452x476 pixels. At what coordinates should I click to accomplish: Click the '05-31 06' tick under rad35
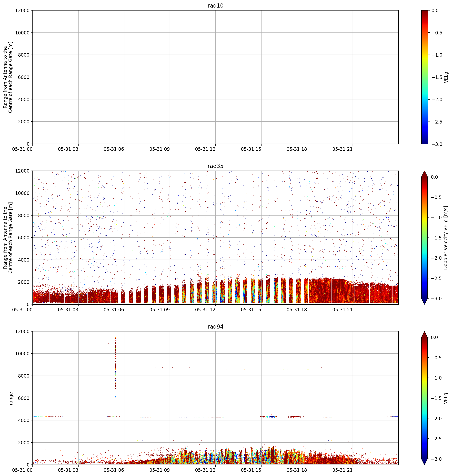pos(114,310)
